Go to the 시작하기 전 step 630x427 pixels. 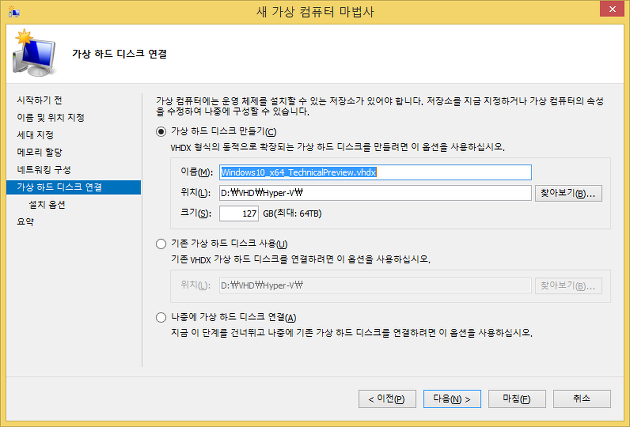pos(39,100)
